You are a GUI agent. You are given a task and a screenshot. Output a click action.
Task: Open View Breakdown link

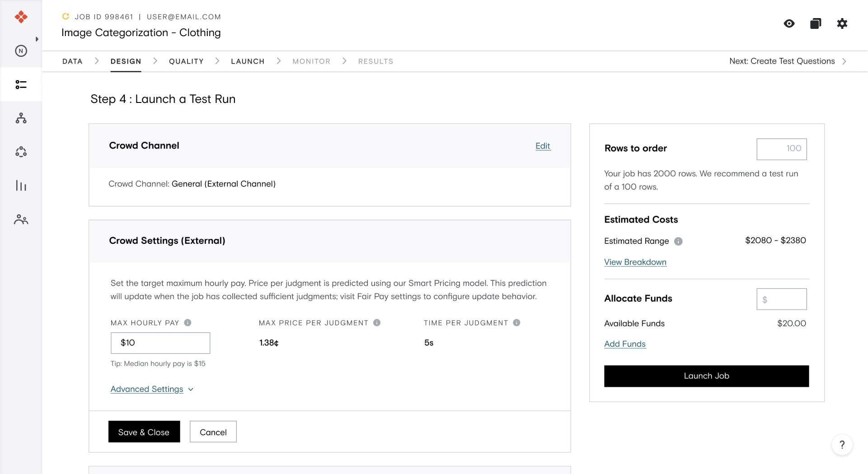pos(635,262)
